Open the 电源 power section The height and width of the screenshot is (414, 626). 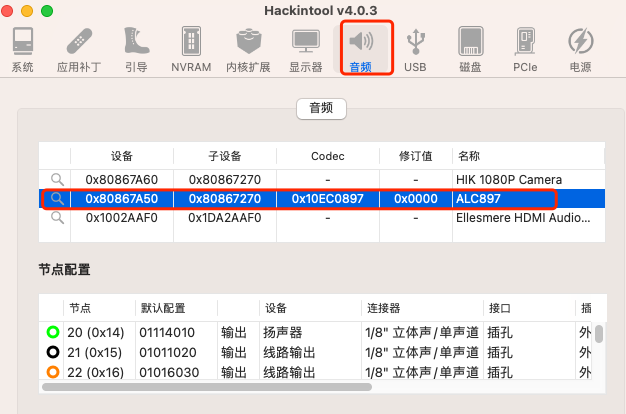tap(580, 49)
